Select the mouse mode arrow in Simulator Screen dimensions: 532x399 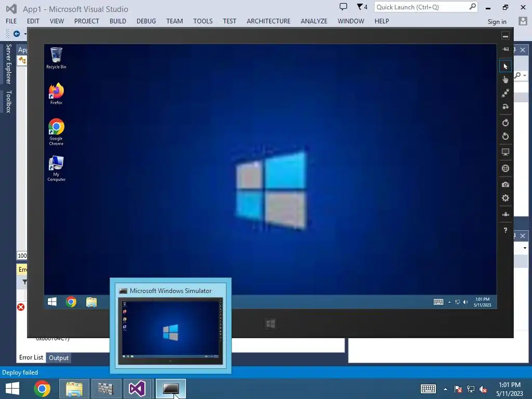click(505, 66)
